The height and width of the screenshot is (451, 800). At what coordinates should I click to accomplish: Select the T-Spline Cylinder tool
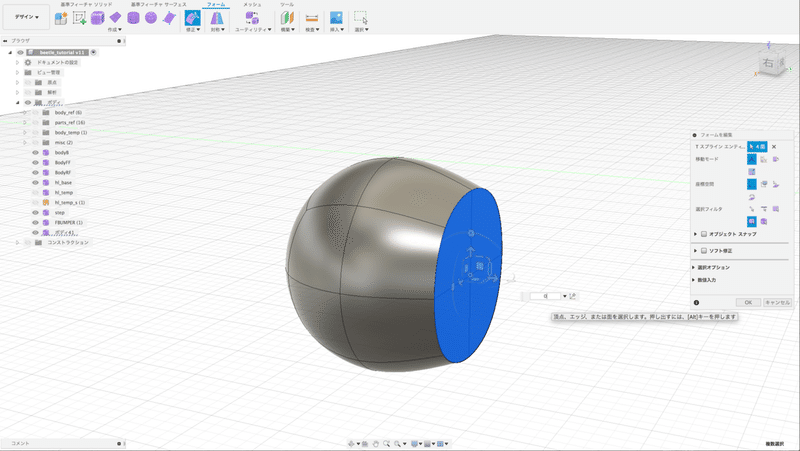(133, 18)
